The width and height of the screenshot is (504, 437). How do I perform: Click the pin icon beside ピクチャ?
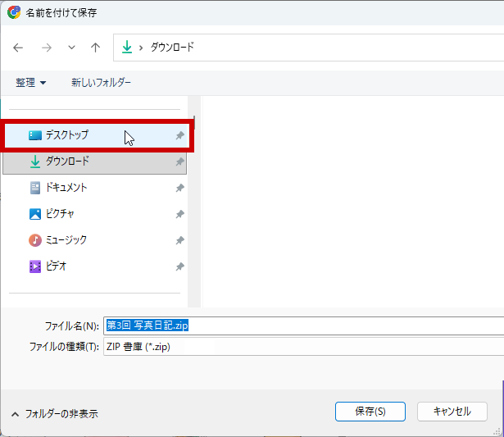(x=179, y=214)
